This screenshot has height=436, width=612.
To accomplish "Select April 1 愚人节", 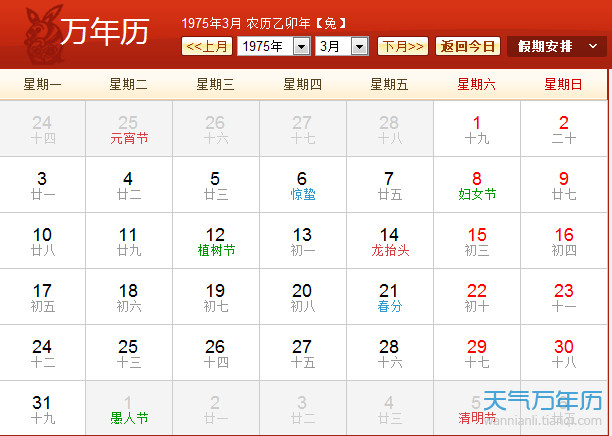I will pos(129,409).
